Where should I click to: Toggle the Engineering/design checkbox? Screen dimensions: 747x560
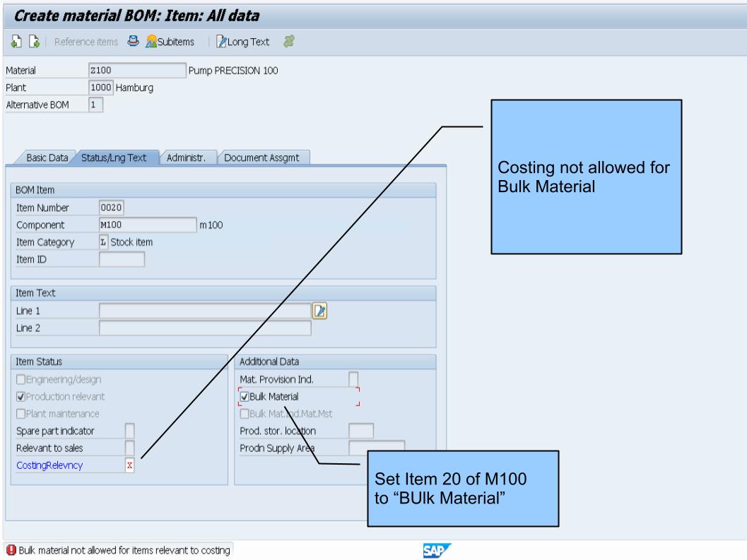coord(20,379)
